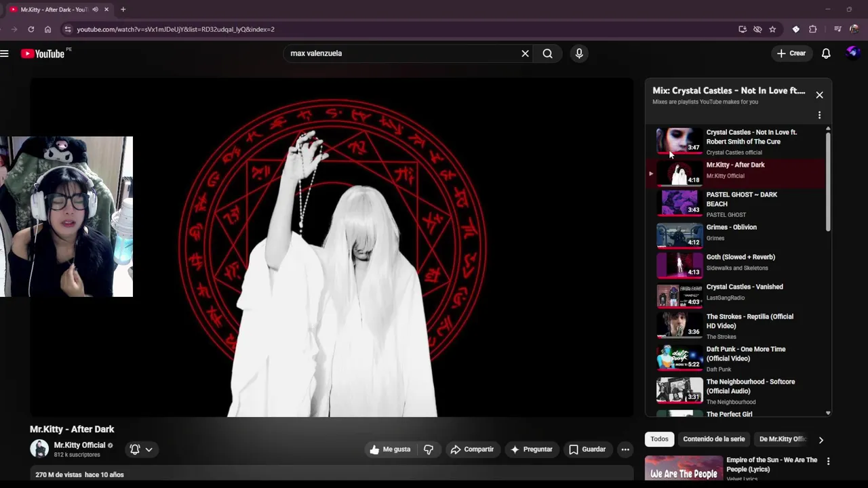Show more filter chips with arrow
Image resolution: width=868 pixels, height=488 pixels.
point(821,440)
